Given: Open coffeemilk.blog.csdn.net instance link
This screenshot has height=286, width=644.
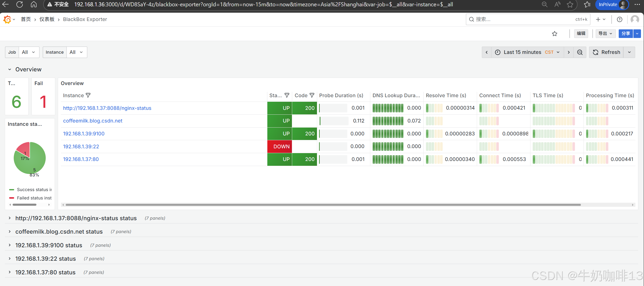Looking at the screenshot, I should pyautogui.click(x=93, y=121).
